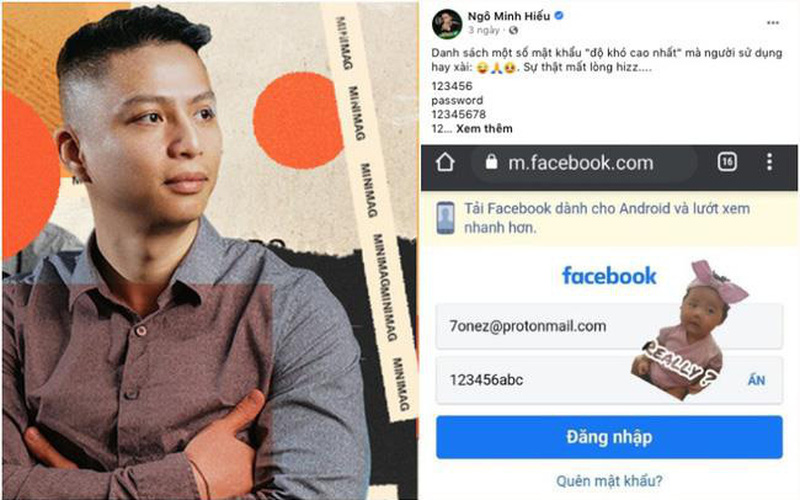Click the Ngô Minh Hiếu profile avatar
The height and width of the screenshot is (500, 800).
coord(447,23)
